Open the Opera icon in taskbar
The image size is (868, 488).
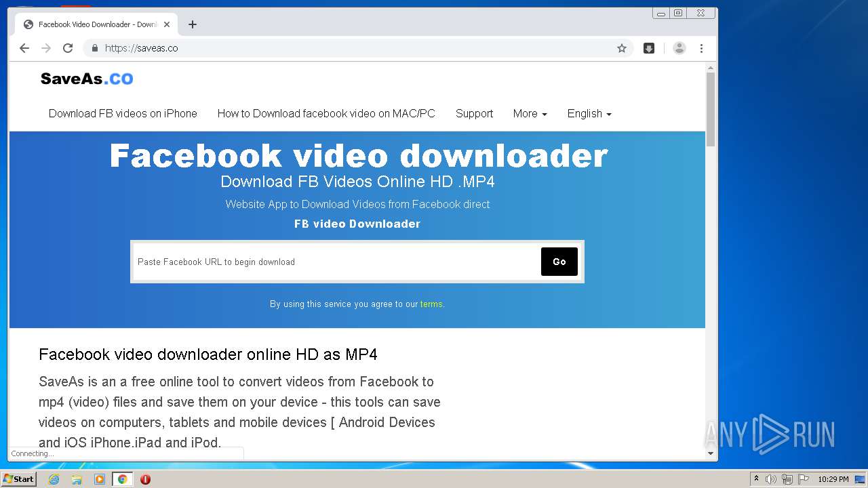[145, 479]
